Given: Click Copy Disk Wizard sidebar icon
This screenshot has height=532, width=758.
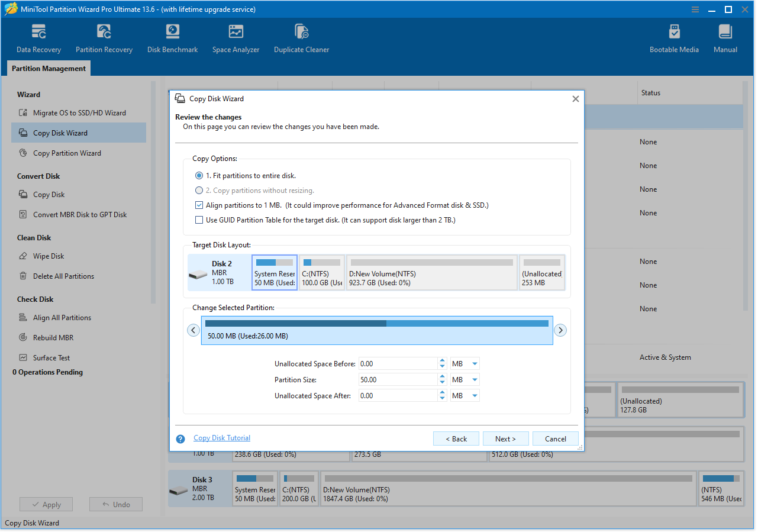Looking at the screenshot, I should 23,133.
